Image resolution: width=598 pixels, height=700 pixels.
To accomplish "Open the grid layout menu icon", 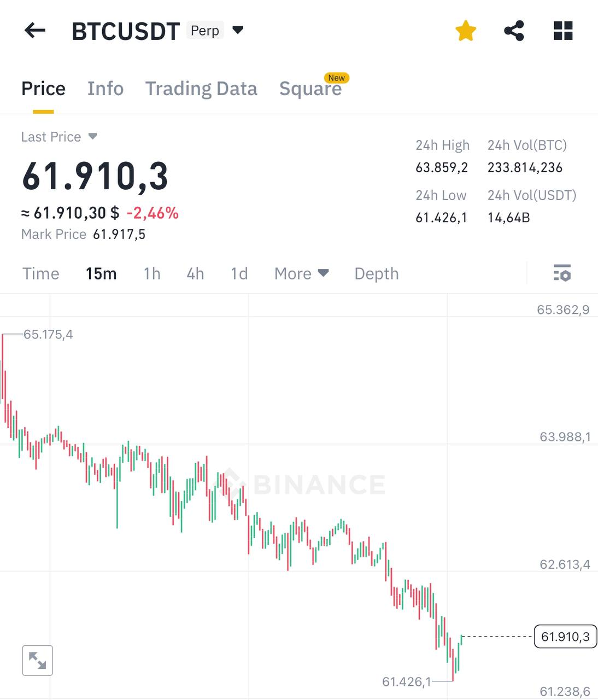I will [x=563, y=31].
